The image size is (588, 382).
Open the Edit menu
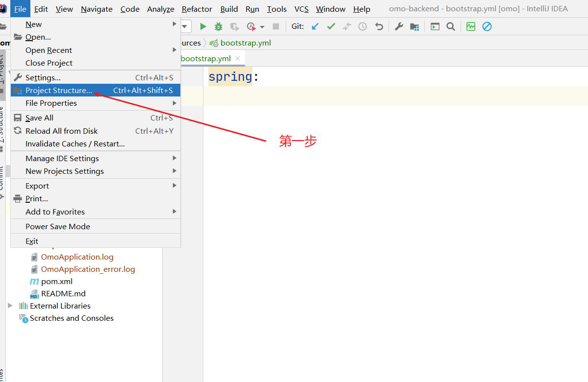[41, 9]
